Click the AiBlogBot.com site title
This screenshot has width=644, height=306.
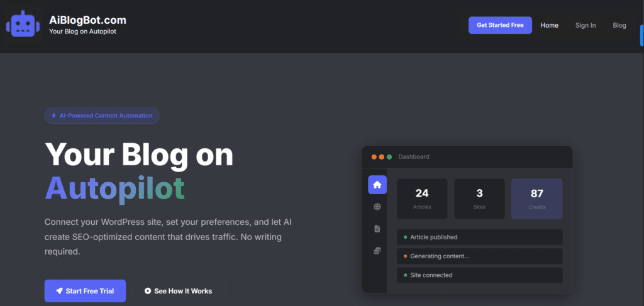tap(87, 20)
